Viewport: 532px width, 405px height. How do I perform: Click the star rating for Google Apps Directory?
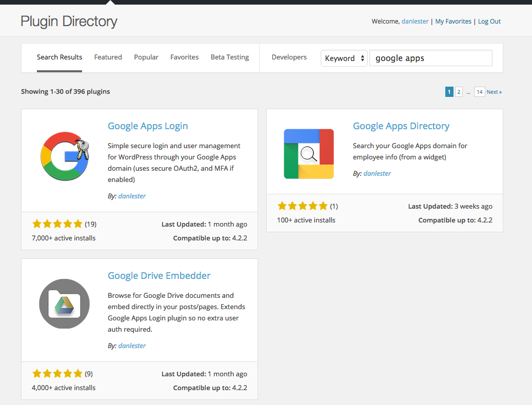tap(303, 206)
